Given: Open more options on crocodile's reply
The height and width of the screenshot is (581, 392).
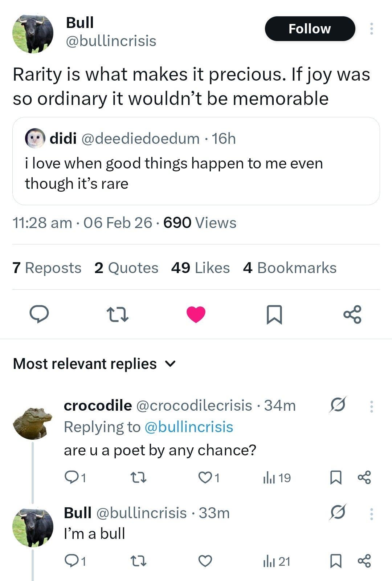Looking at the screenshot, I should [371, 406].
